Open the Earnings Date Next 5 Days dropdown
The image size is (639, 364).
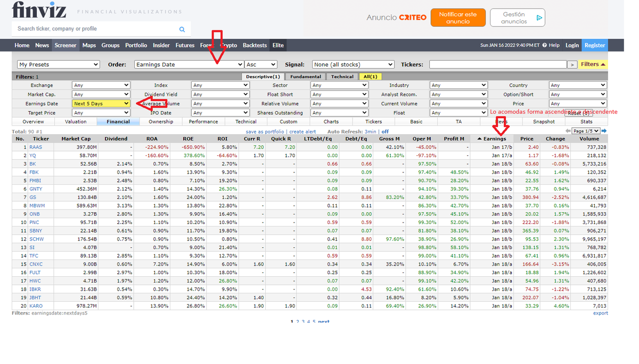[x=101, y=104]
